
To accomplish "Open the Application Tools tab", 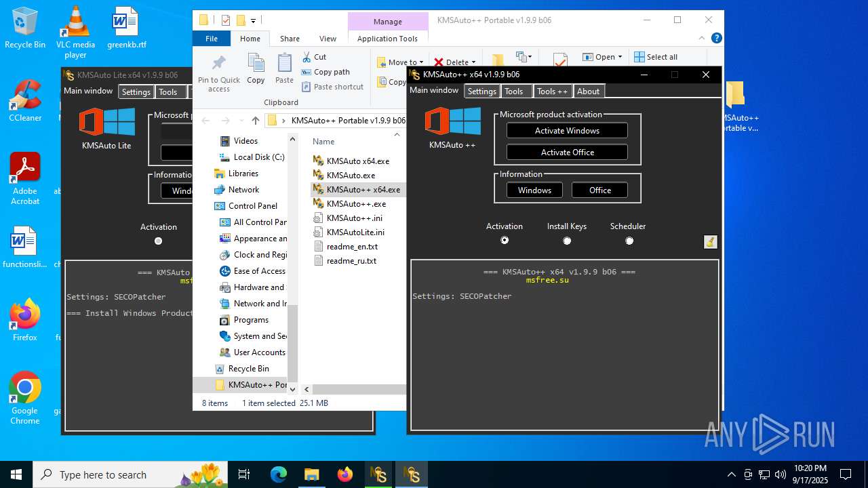I will click(x=387, y=39).
